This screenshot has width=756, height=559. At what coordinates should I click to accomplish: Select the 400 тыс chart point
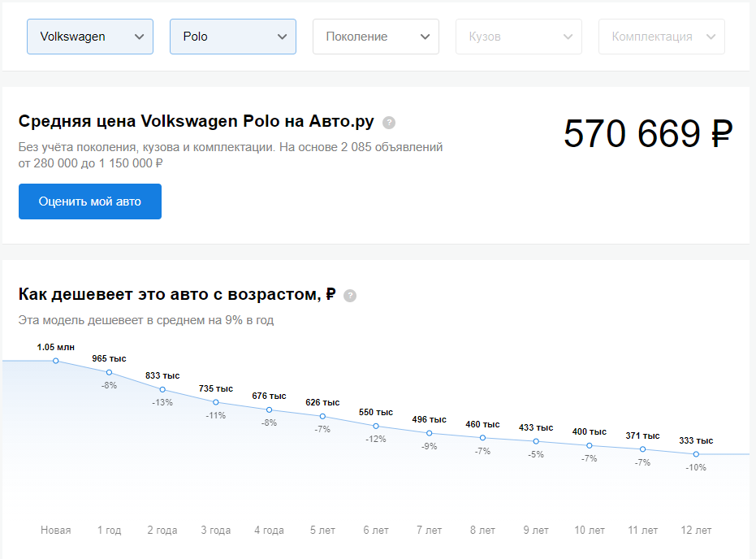point(590,446)
